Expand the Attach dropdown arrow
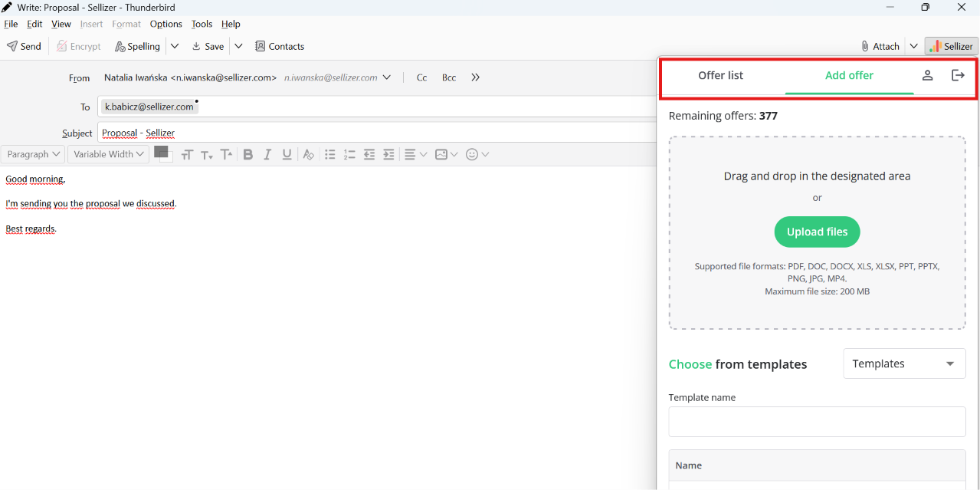Viewport: 980px width, 490px height. pyautogui.click(x=913, y=46)
